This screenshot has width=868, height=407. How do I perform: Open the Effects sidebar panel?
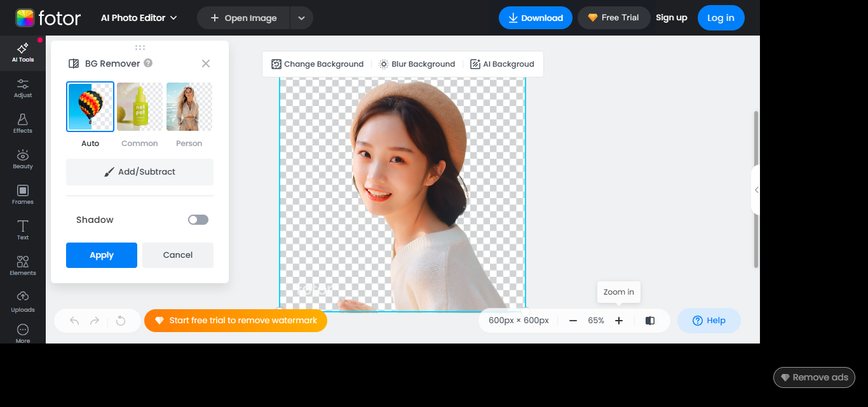(x=23, y=124)
